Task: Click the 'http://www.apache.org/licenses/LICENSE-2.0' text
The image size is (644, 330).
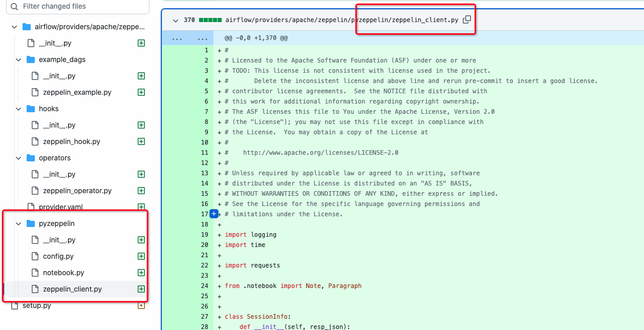Action: (x=320, y=153)
